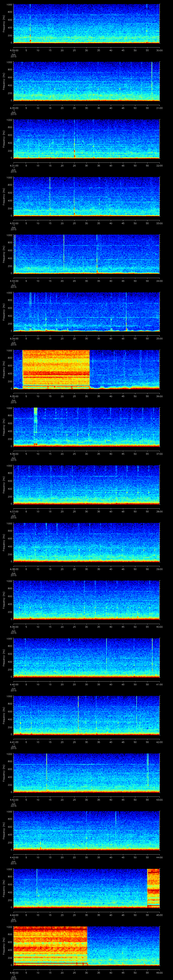The height and width of the screenshot is (980, 173).
Task: Click the loud broadband burst in the 4:35:00 panel
Action: tap(56, 369)
